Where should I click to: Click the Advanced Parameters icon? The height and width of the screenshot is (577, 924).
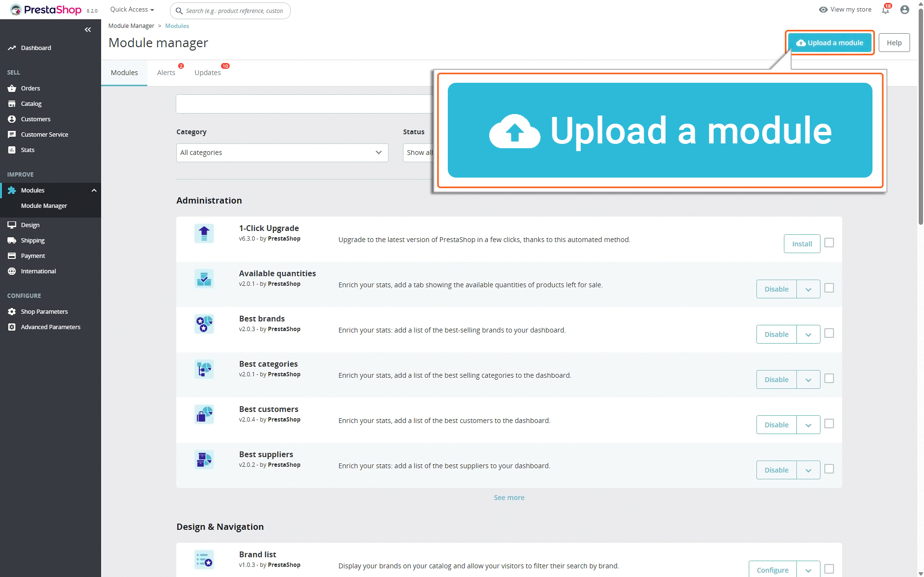12,327
